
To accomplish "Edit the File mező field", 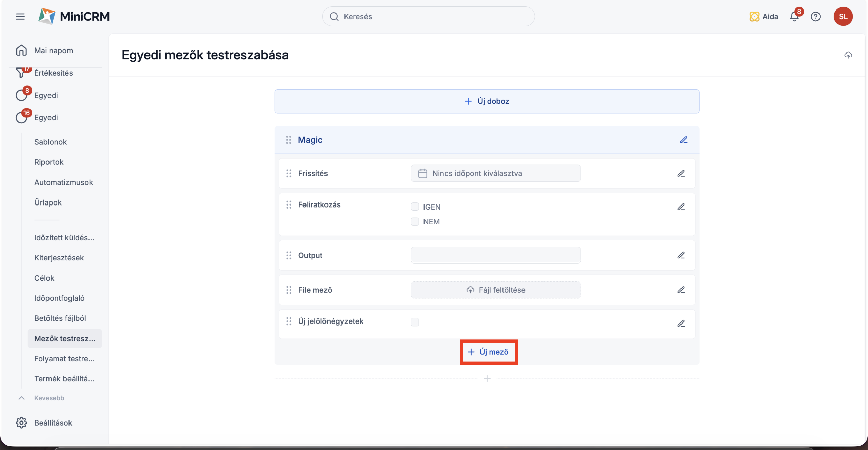I will (681, 290).
